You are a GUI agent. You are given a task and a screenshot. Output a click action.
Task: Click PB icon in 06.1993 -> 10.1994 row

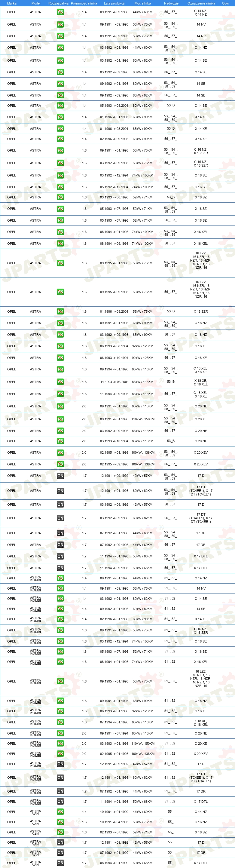[x=60, y=358]
